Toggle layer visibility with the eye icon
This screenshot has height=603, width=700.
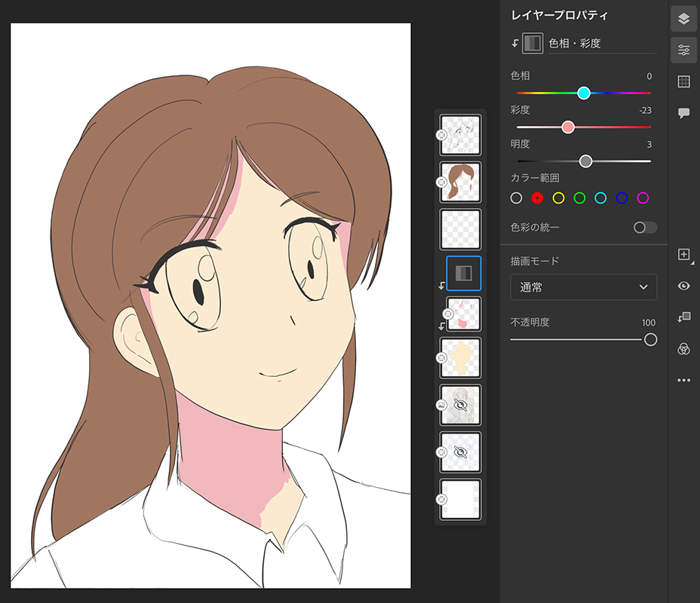[683, 286]
